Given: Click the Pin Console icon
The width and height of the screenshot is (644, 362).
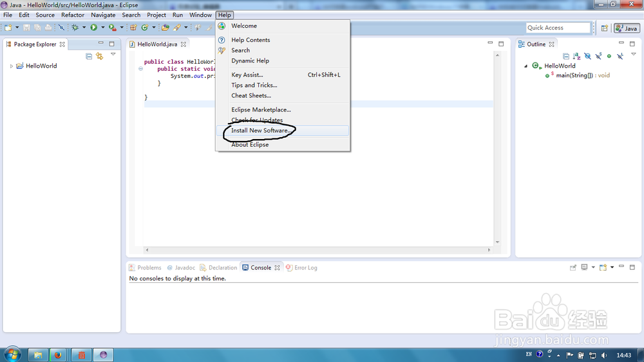Looking at the screenshot, I should click(573, 267).
